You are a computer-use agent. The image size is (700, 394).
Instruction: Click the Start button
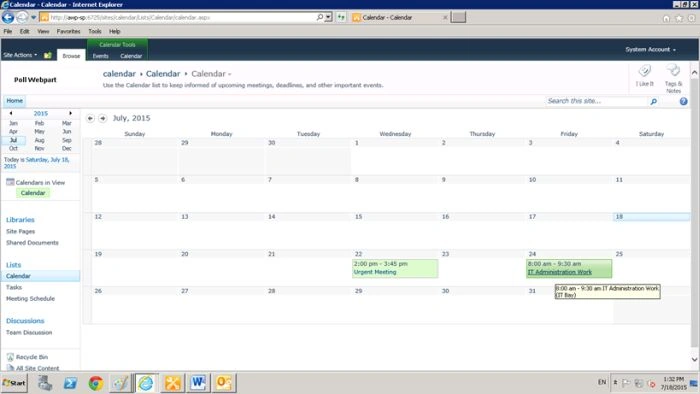14,383
